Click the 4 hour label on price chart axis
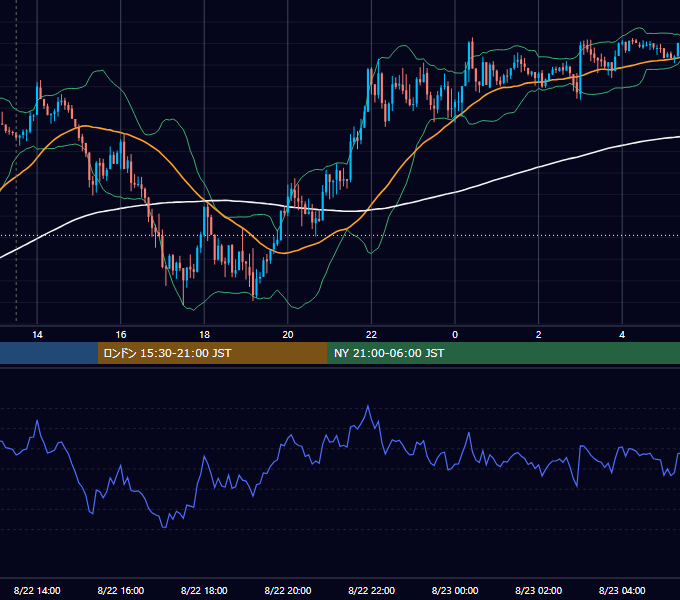Viewport: 680px width, 600px height. [x=622, y=335]
